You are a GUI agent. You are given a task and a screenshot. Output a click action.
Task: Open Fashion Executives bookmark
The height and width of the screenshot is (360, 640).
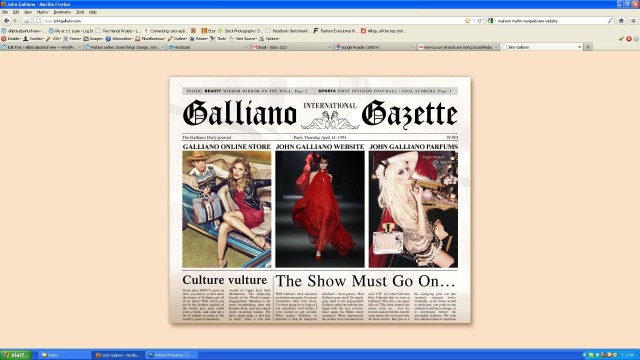pos(336,31)
